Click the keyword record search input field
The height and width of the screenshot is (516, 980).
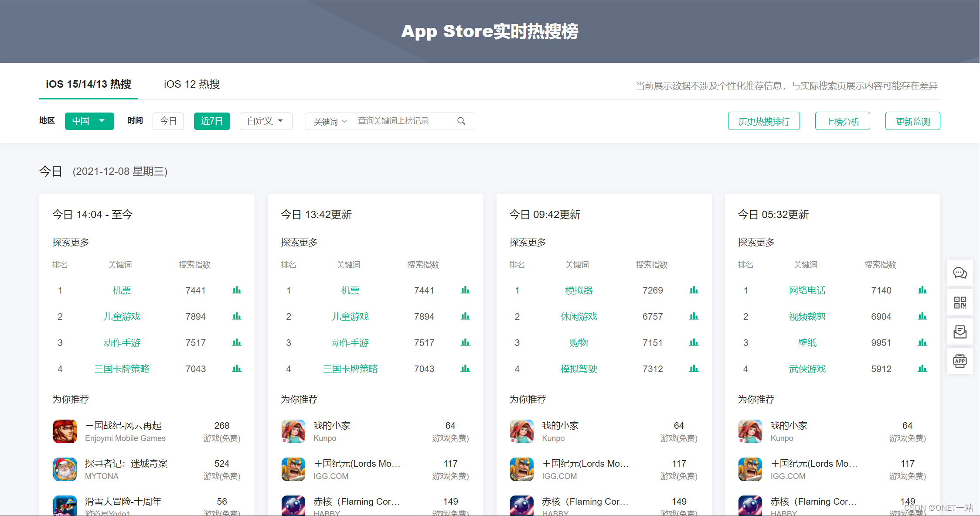[401, 121]
